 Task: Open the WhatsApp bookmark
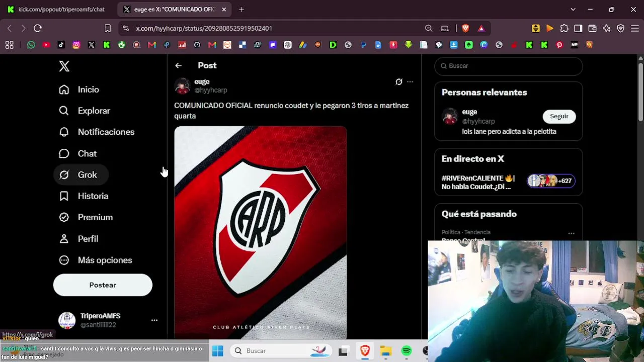coord(31,45)
